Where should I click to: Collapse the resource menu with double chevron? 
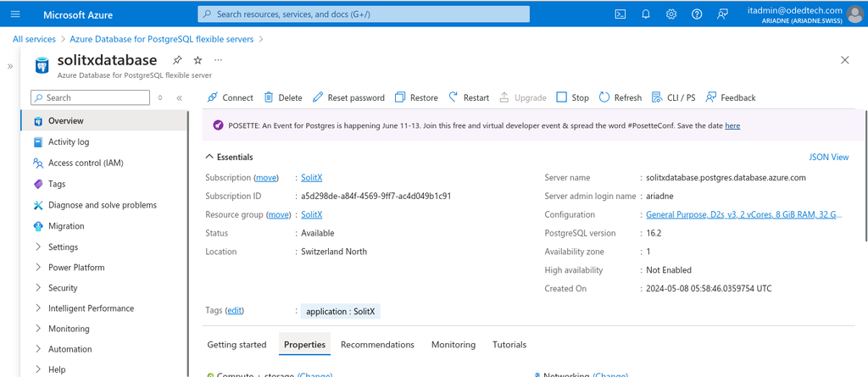click(180, 98)
